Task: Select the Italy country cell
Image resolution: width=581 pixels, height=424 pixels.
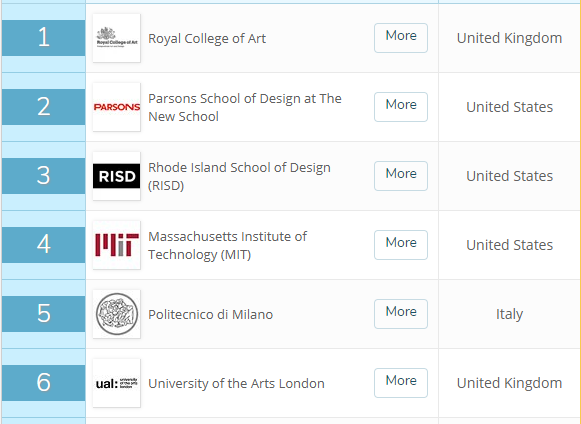Action: (509, 314)
